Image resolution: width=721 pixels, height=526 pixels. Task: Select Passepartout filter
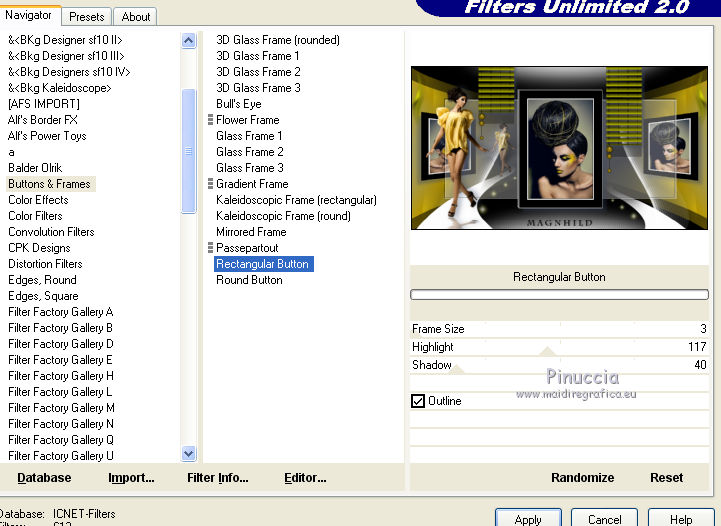pos(247,248)
